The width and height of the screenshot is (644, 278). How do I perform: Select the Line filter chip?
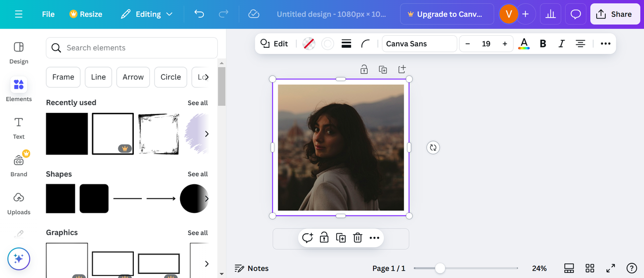coord(98,77)
